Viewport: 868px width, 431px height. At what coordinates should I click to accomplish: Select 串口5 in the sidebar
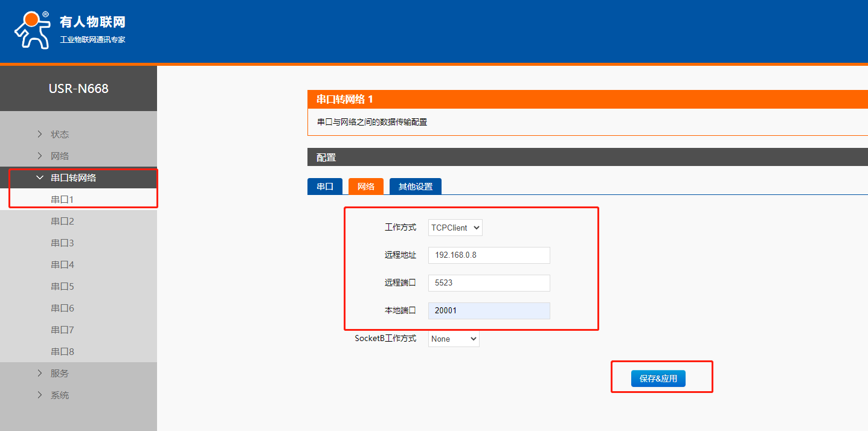(x=62, y=286)
